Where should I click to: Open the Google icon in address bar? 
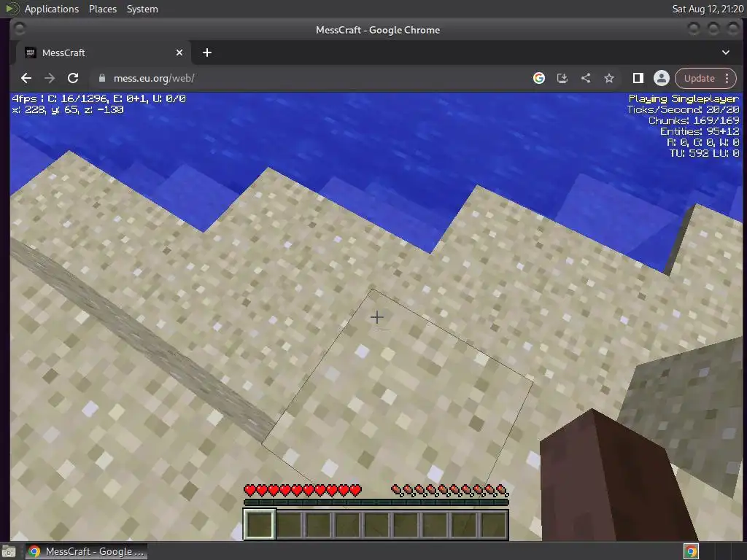tap(539, 78)
